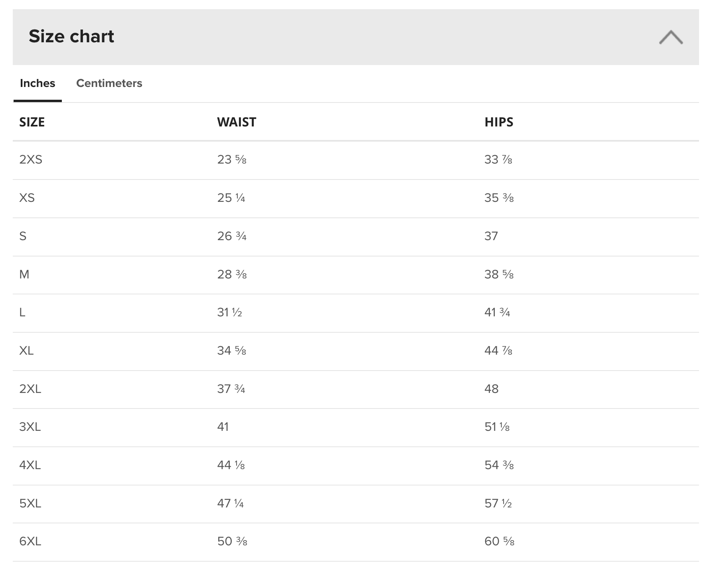
Task: Click the 31 ½ waist value
Action: [230, 312]
